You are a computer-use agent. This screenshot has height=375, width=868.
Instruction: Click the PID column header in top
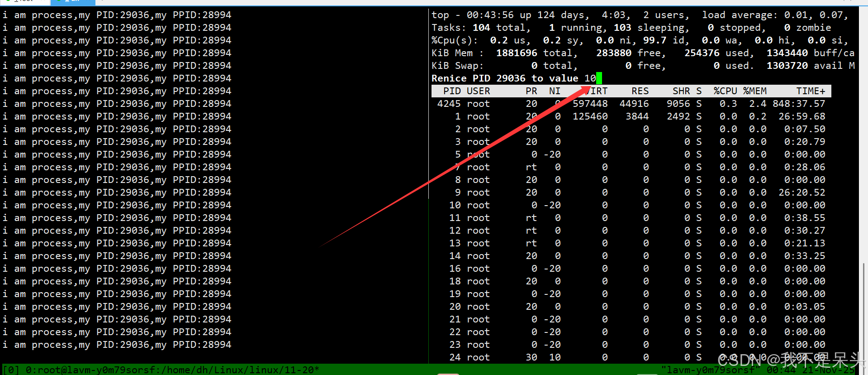[452, 91]
